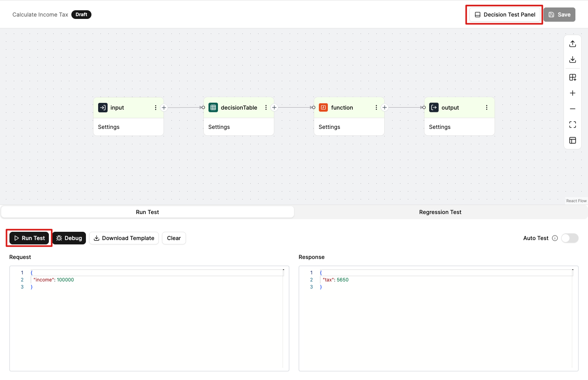Screen dimensions: 588x380
Task: Click the decisionTable node input handle
Action: pyautogui.click(x=203, y=108)
